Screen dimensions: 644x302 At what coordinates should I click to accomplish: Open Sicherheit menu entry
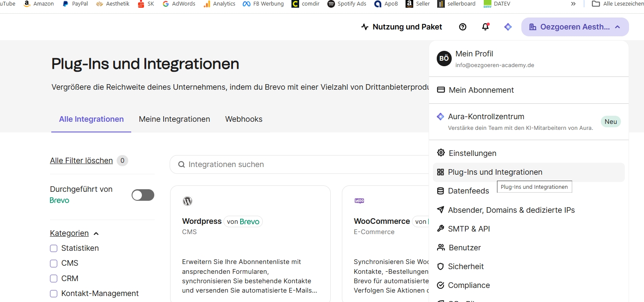[529, 266]
